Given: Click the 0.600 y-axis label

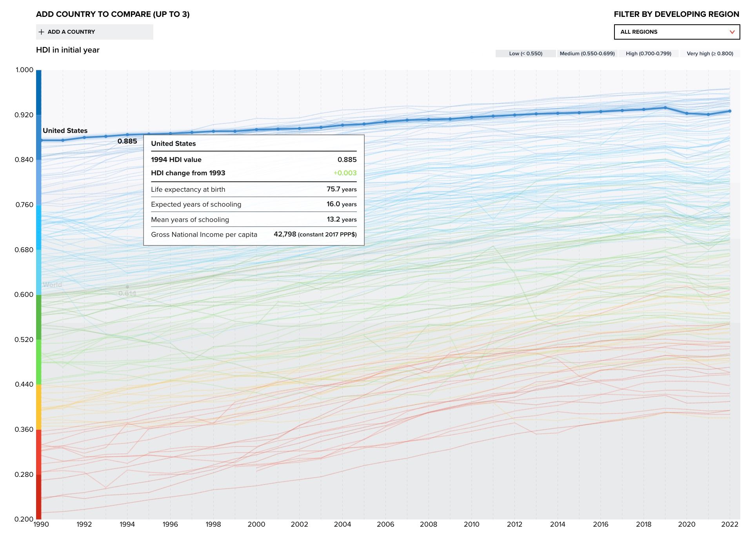Looking at the screenshot, I should 24,295.
